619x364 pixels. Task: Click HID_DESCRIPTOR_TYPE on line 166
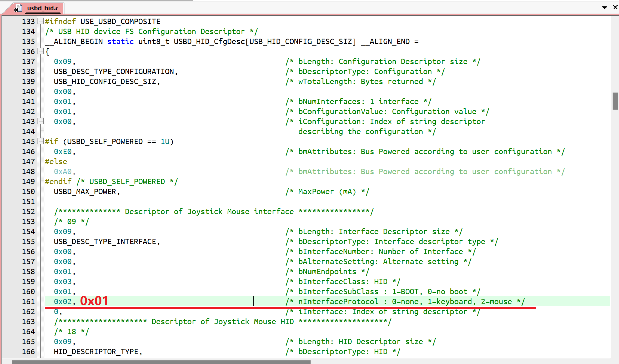click(96, 351)
